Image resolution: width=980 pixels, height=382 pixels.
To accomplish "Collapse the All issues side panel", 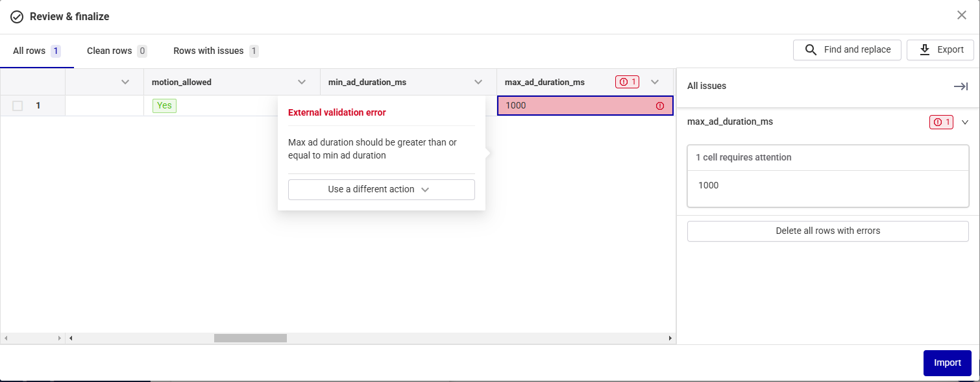I will point(961,86).
